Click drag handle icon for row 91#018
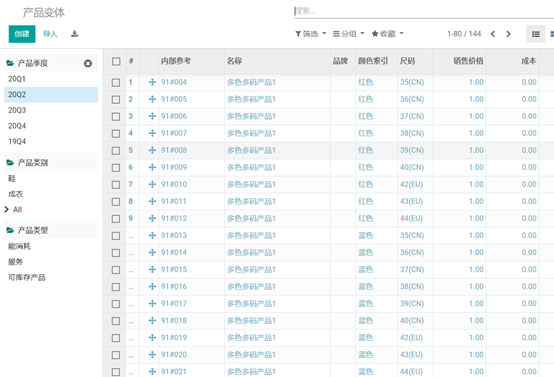The image size is (554, 377). click(x=152, y=320)
